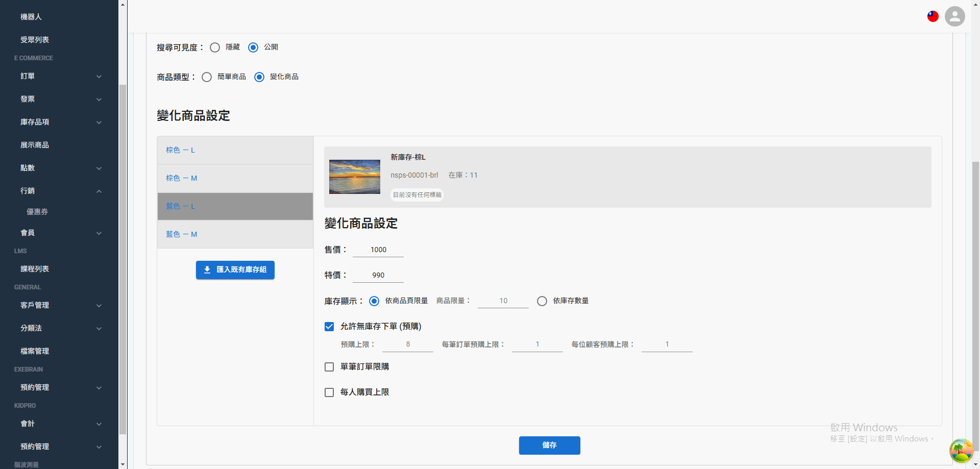
Task: Select the 隱藏 search visibility option
Action: point(215,47)
